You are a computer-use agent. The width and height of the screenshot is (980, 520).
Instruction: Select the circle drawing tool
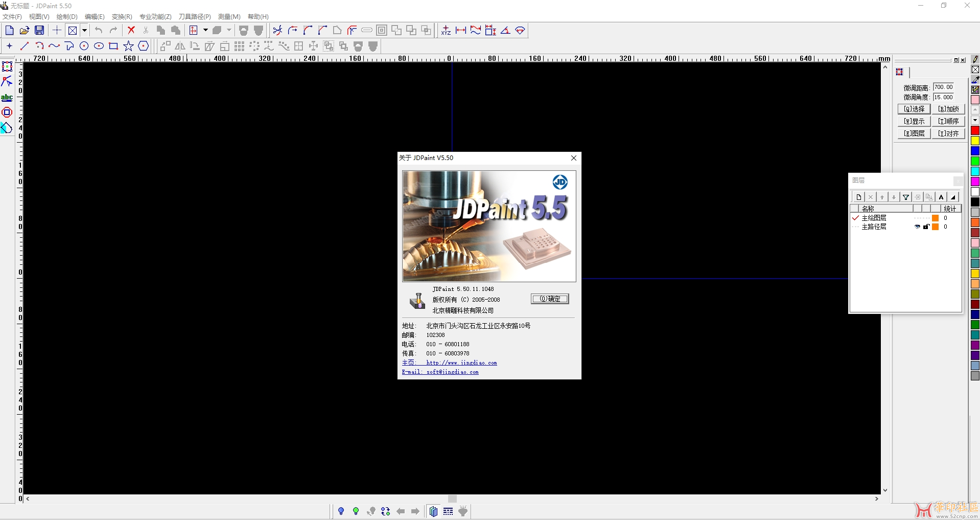click(x=84, y=46)
